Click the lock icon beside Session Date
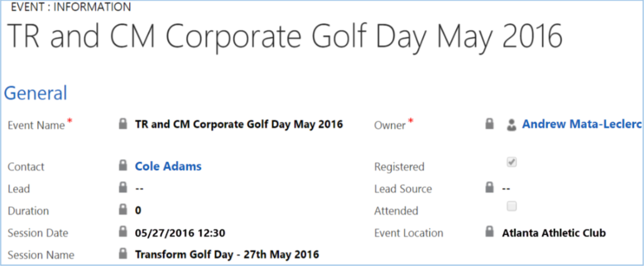Image resolution: width=644 pixels, height=266 pixels. click(x=123, y=232)
